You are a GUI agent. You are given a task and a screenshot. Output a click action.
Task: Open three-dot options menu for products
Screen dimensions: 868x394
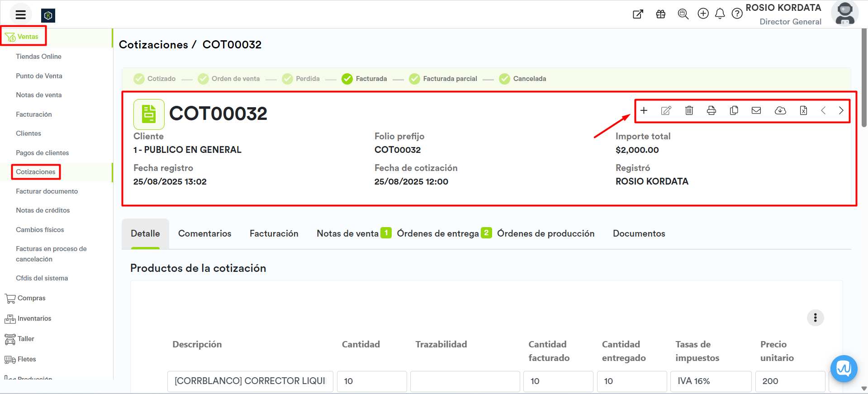pyautogui.click(x=815, y=318)
